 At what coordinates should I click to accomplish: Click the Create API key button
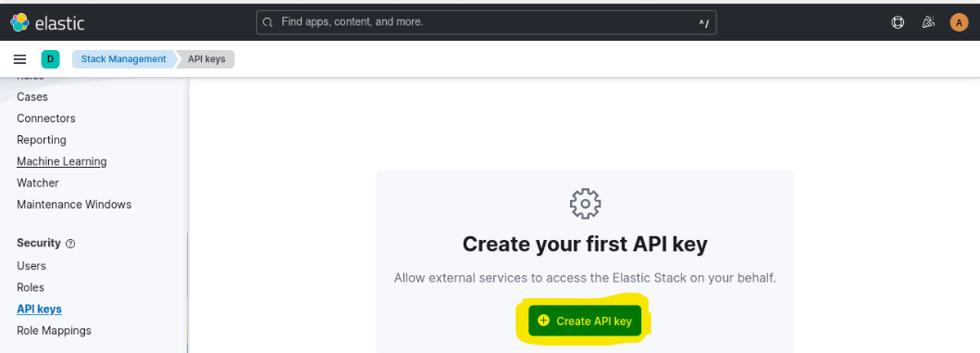pyautogui.click(x=585, y=321)
